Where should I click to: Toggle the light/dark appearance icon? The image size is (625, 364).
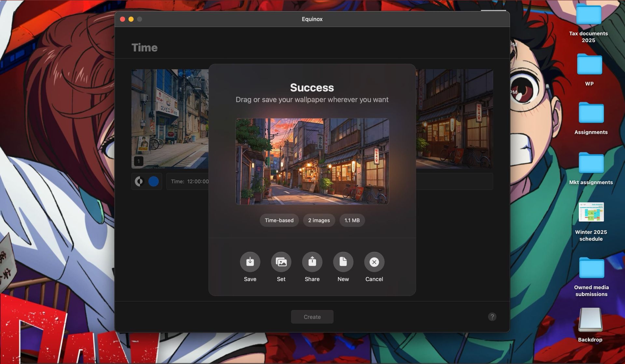coord(139,181)
